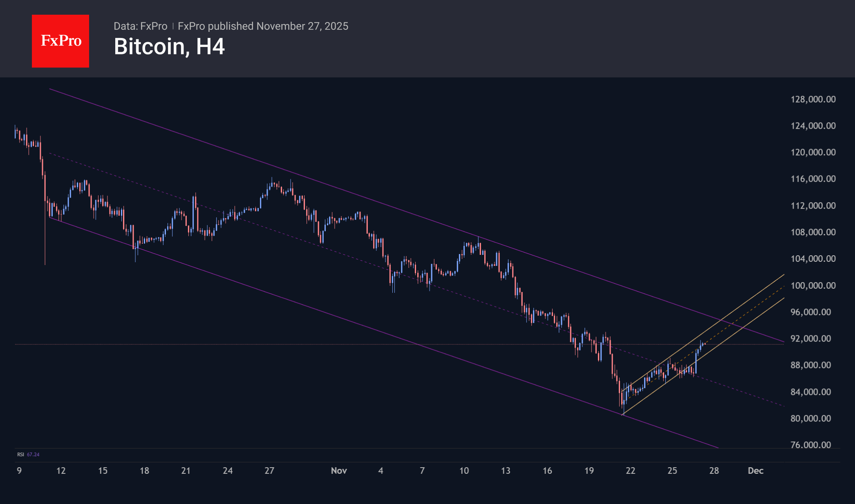Screen dimensions: 855x504
Task: Click the 116,000.00 price axis label
Action: point(813,179)
